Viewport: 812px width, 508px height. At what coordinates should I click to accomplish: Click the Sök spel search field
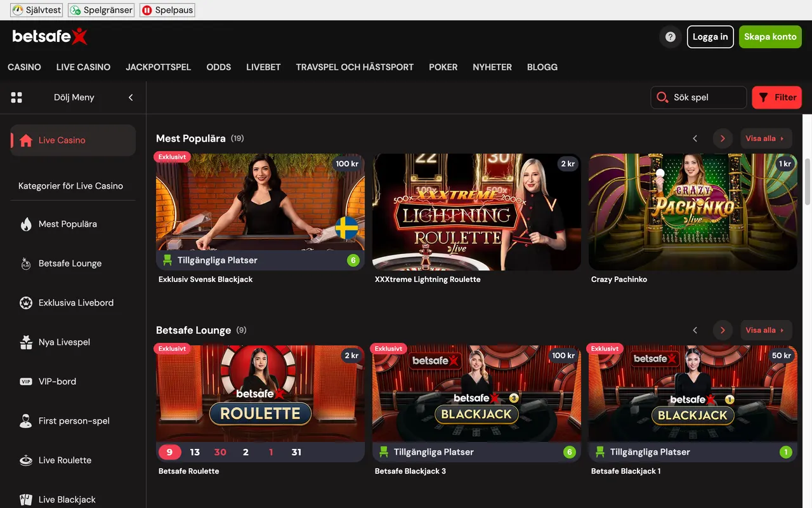pos(698,97)
